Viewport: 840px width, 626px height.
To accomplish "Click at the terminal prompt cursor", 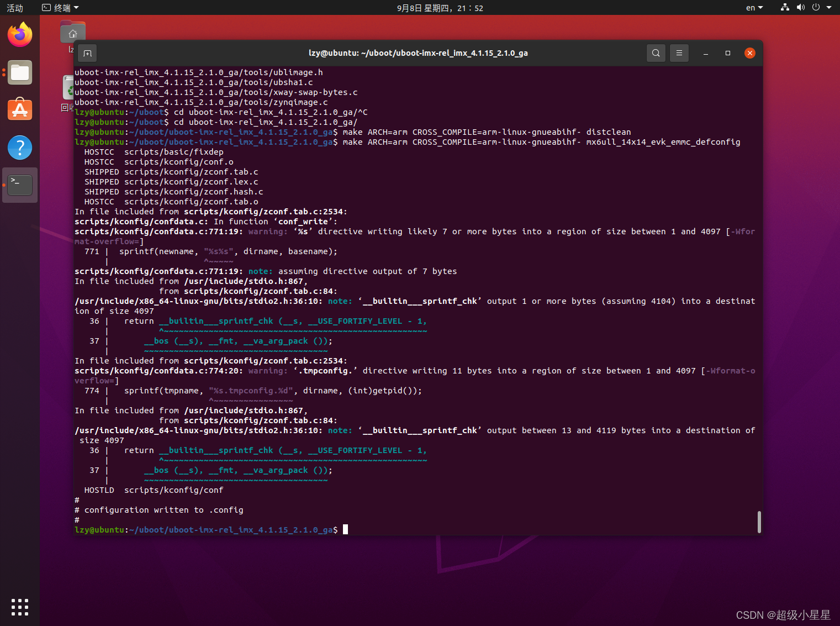I will pyautogui.click(x=346, y=530).
